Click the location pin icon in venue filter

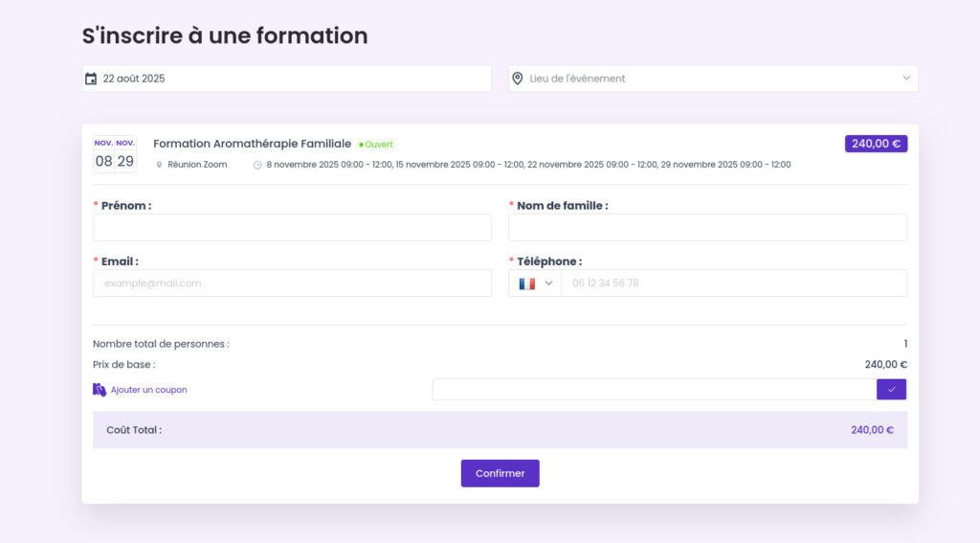click(x=518, y=79)
